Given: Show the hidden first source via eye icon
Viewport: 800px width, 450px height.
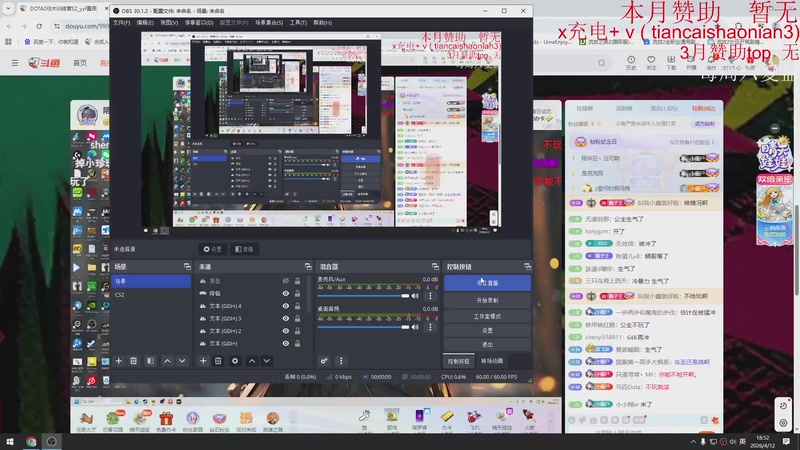Looking at the screenshot, I should coord(286,281).
